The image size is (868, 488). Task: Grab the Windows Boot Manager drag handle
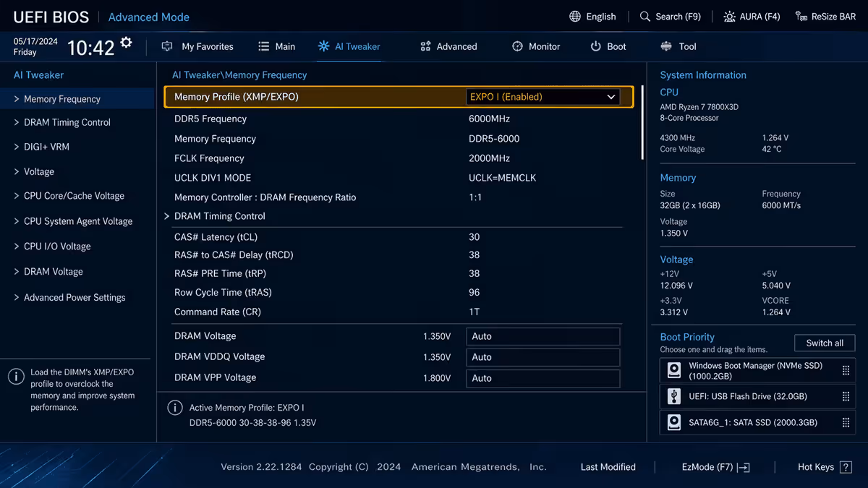(846, 371)
